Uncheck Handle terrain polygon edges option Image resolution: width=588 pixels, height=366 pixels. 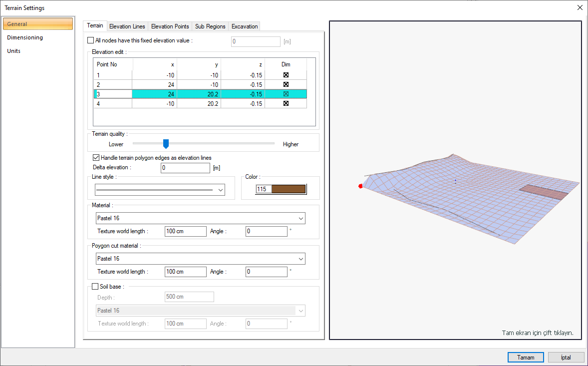96,158
